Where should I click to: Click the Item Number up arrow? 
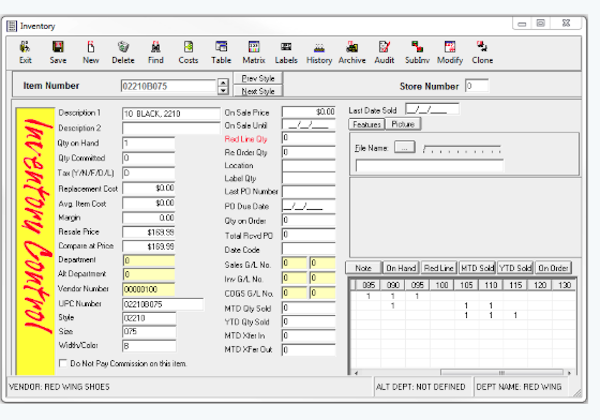click(x=223, y=82)
